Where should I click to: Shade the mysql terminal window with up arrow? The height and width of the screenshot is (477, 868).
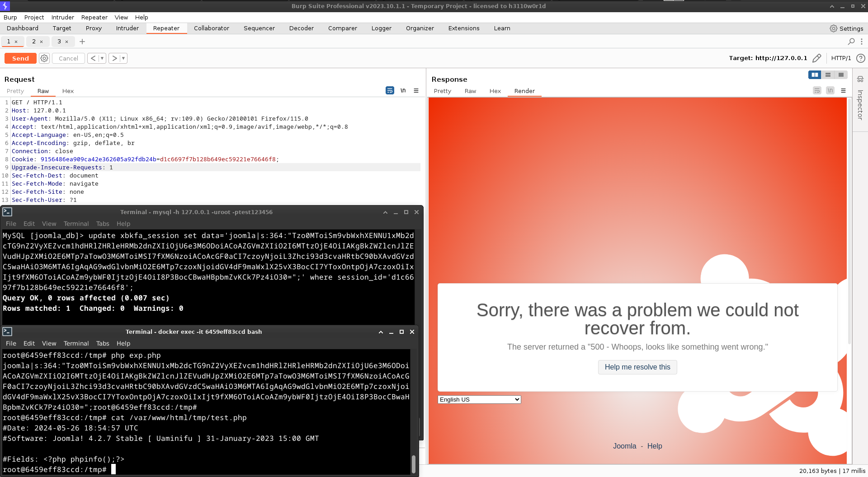[x=385, y=212]
